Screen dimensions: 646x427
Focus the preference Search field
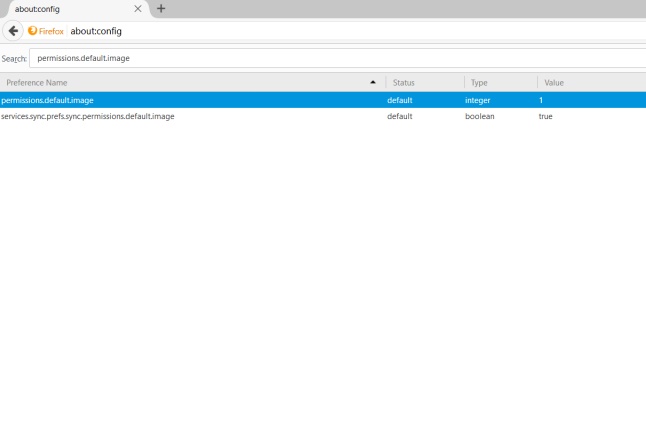click(338, 58)
